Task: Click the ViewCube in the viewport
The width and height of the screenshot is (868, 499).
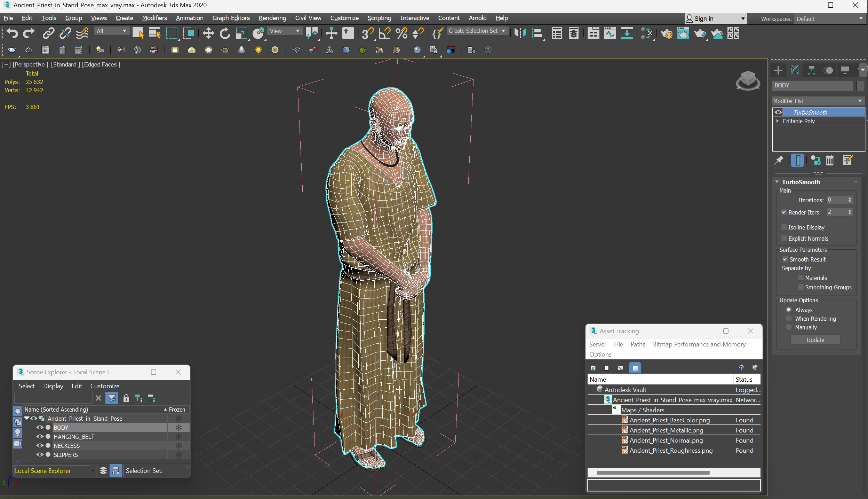Action: coord(748,81)
